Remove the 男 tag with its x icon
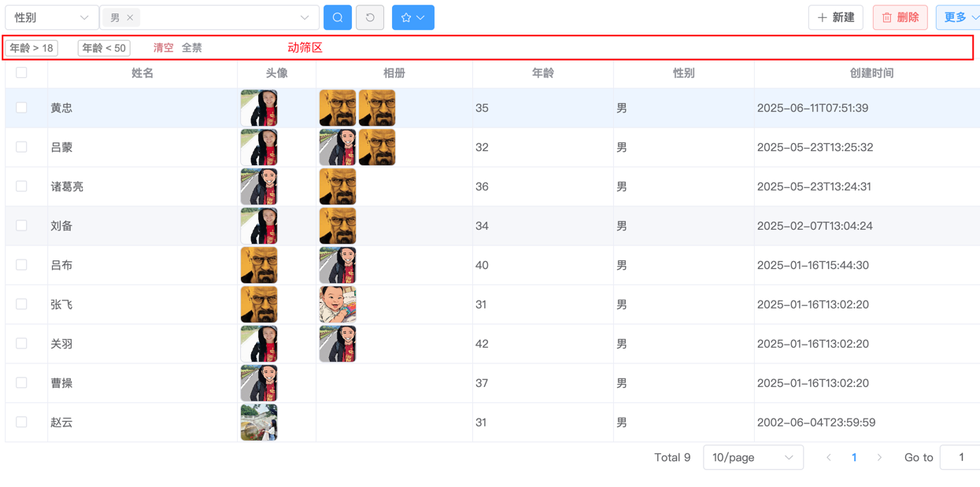 [130, 17]
